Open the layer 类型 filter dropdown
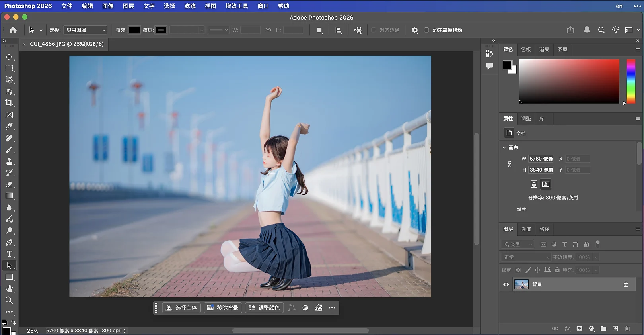Image resolution: width=644 pixels, height=335 pixels. click(518, 244)
